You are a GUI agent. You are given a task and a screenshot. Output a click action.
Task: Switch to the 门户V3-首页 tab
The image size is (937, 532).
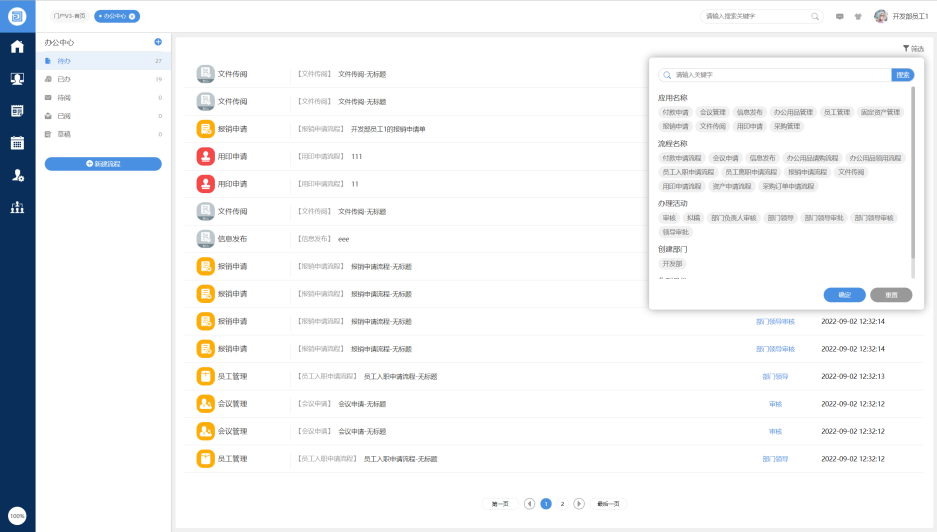70,16
